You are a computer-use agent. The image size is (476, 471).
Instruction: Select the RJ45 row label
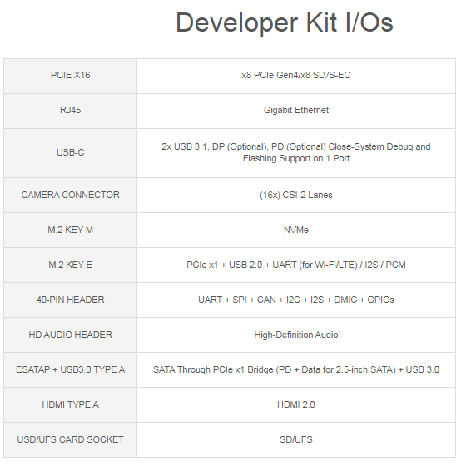71,110
